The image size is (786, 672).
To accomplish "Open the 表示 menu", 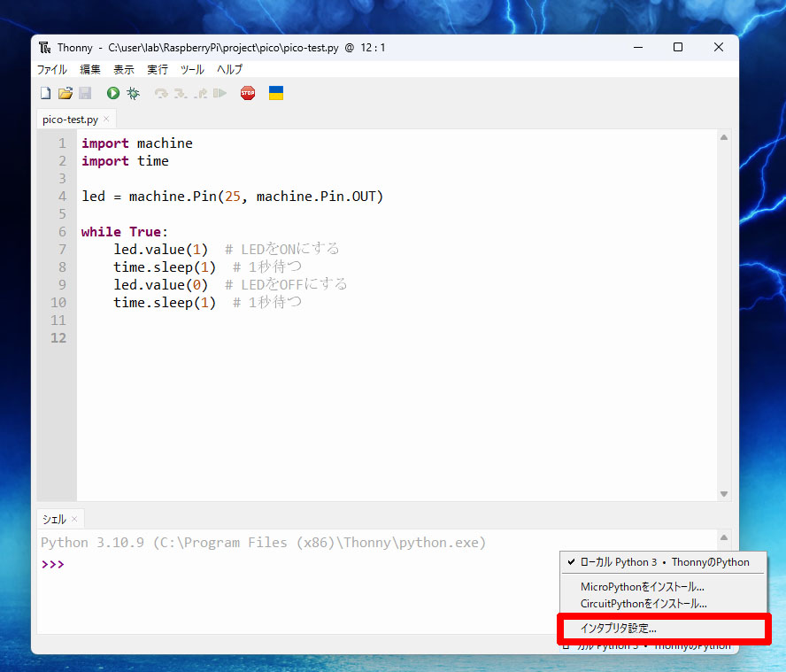I will coord(124,70).
